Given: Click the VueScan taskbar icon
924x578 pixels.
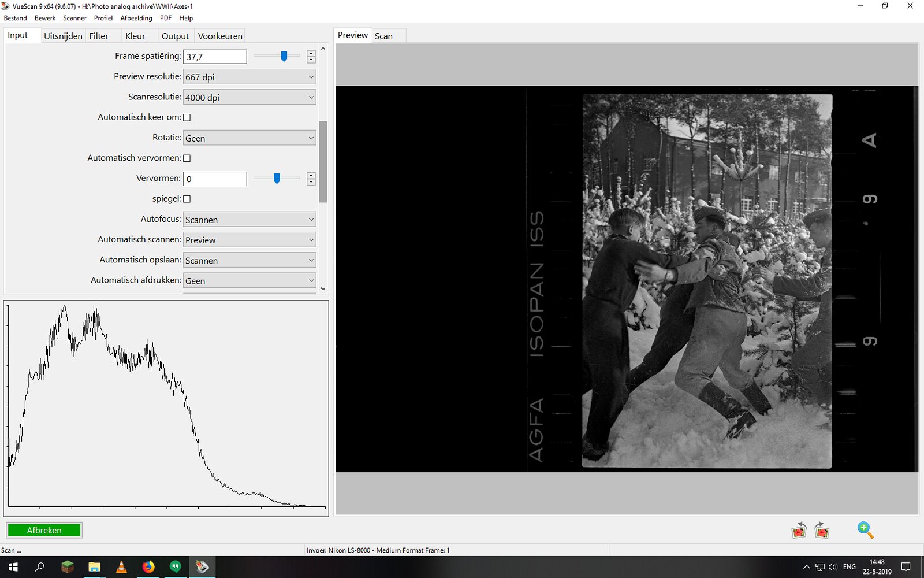Looking at the screenshot, I should click(202, 567).
